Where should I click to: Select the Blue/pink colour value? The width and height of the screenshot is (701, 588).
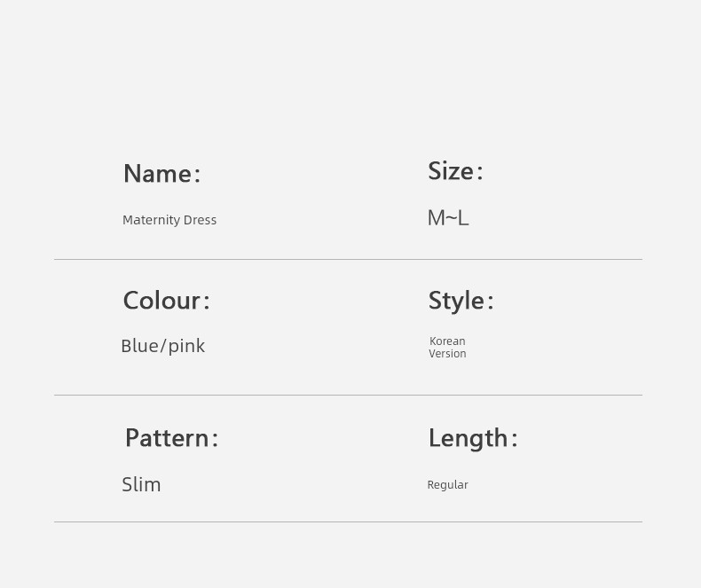point(162,346)
